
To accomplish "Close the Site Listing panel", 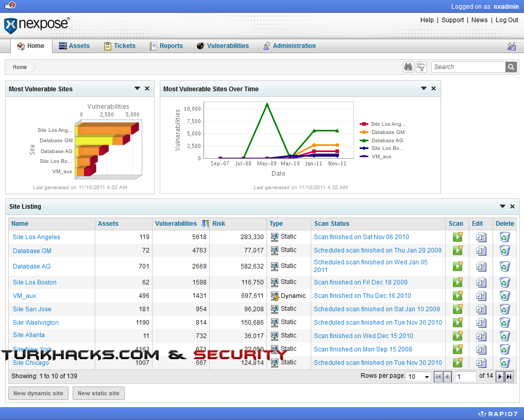I will pos(512,207).
